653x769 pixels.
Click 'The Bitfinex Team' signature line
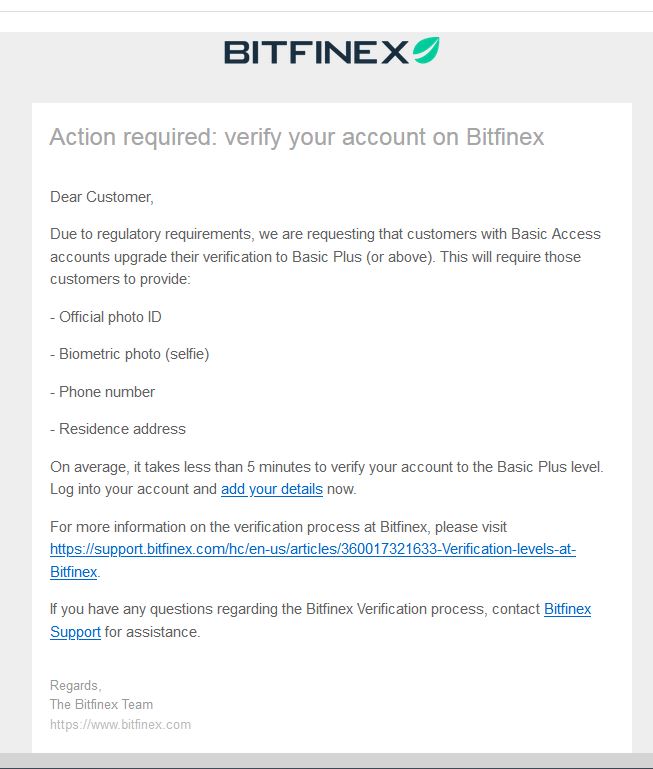tap(102, 705)
